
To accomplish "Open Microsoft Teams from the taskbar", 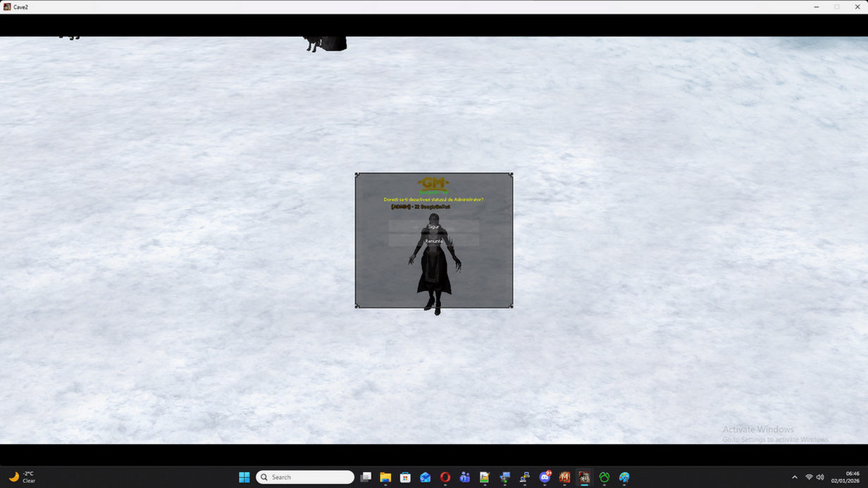I will tap(464, 477).
